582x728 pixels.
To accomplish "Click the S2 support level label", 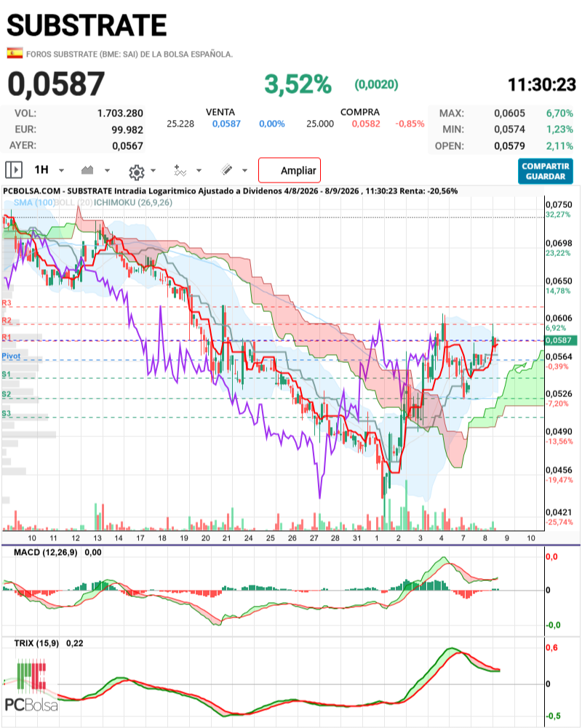I will pos(6,394).
